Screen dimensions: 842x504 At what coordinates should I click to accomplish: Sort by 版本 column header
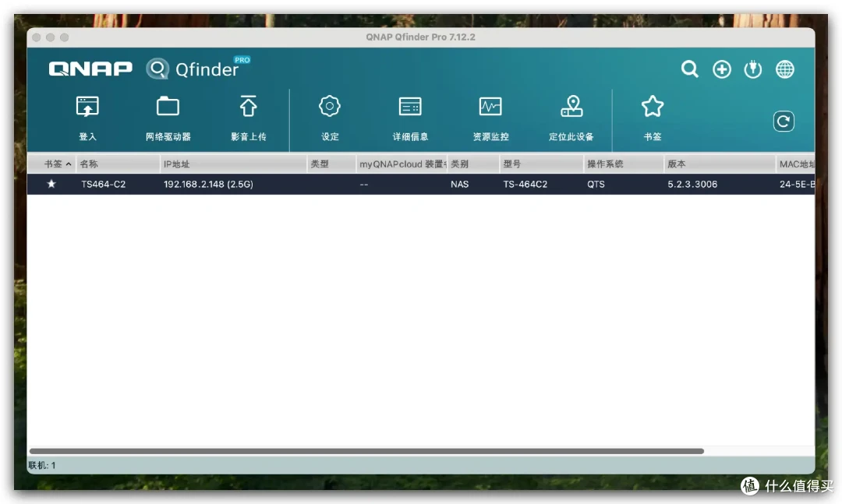click(x=720, y=164)
